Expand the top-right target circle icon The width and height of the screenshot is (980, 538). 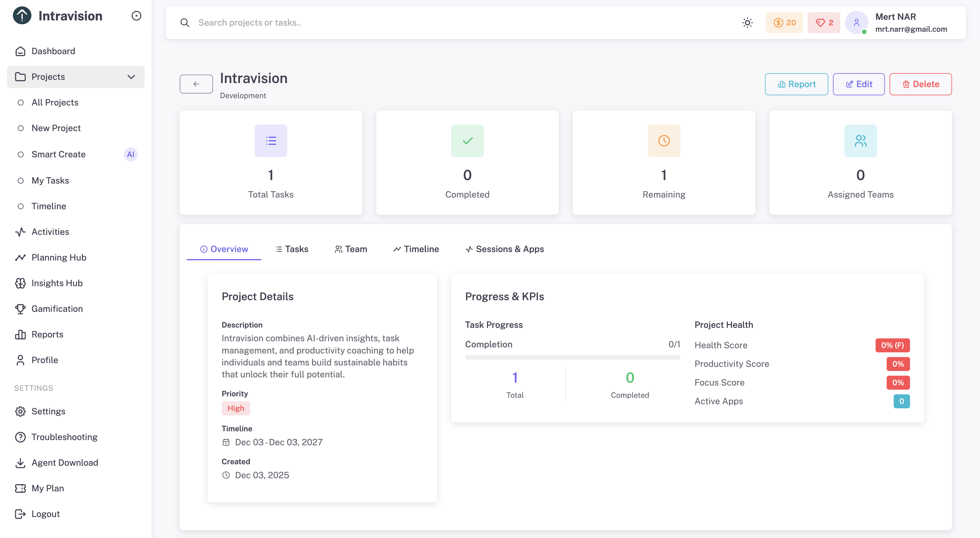pyautogui.click(x=136, y=15)
